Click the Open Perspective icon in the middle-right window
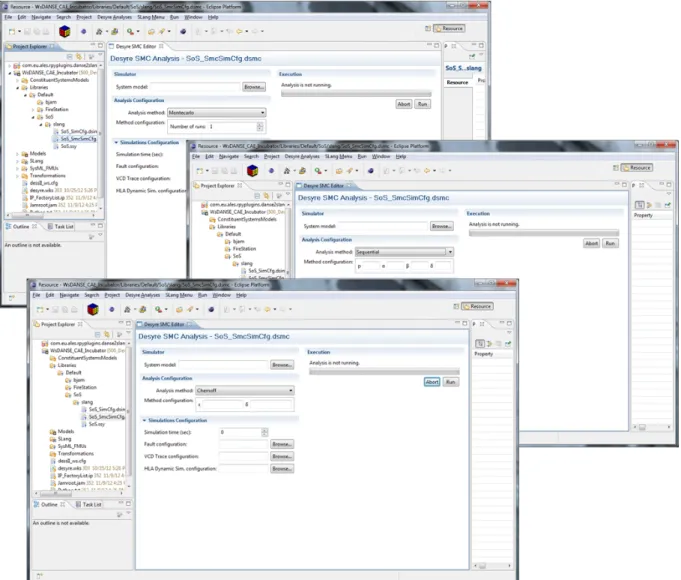Image resolution: width=681 pixels, height=580 pixels. click(x=615, y=168)
